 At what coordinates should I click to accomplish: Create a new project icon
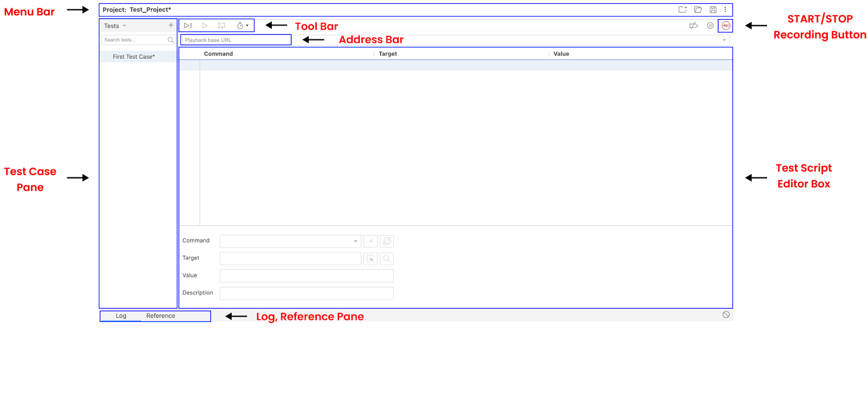tap(682, 10)
